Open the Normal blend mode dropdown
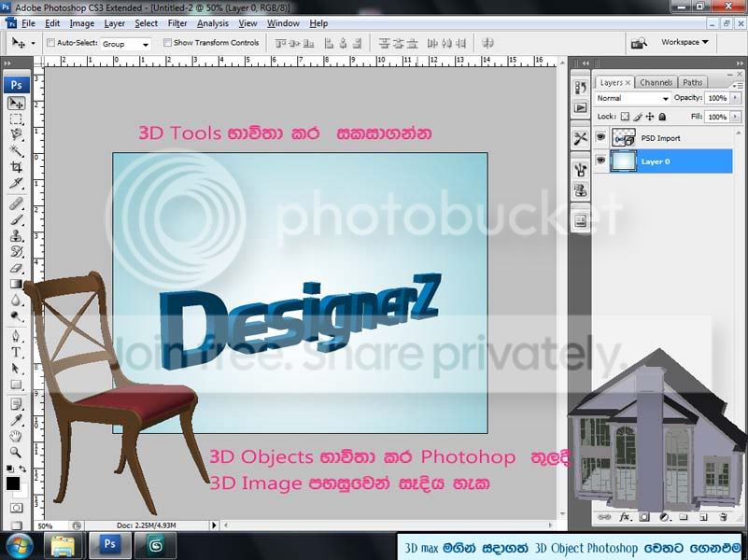The width and height of the screenshot is (748, 560). pos(632,98)
